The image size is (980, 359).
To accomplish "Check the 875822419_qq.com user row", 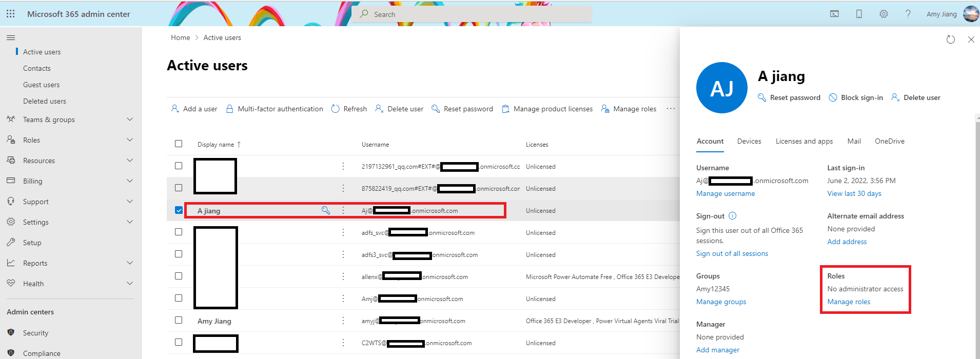I will [x=179, y=188].
